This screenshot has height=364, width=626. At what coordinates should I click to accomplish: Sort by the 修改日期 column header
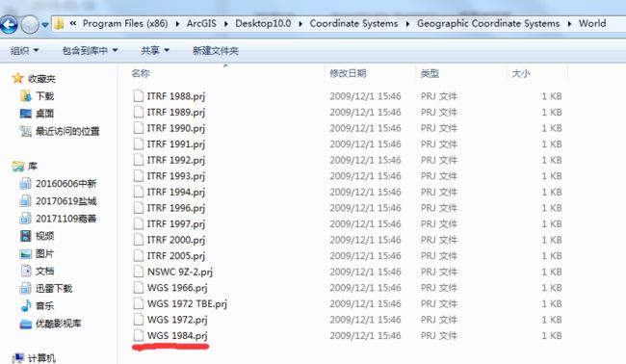pyautogui.click(x=348, y=73)
